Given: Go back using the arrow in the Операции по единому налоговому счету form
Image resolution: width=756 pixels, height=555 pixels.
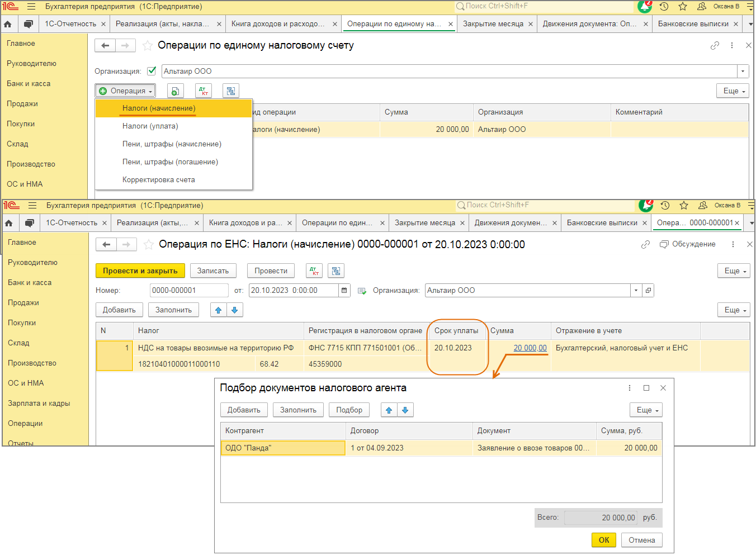Looking at the screenshot, I should click(x=105, y=45).
